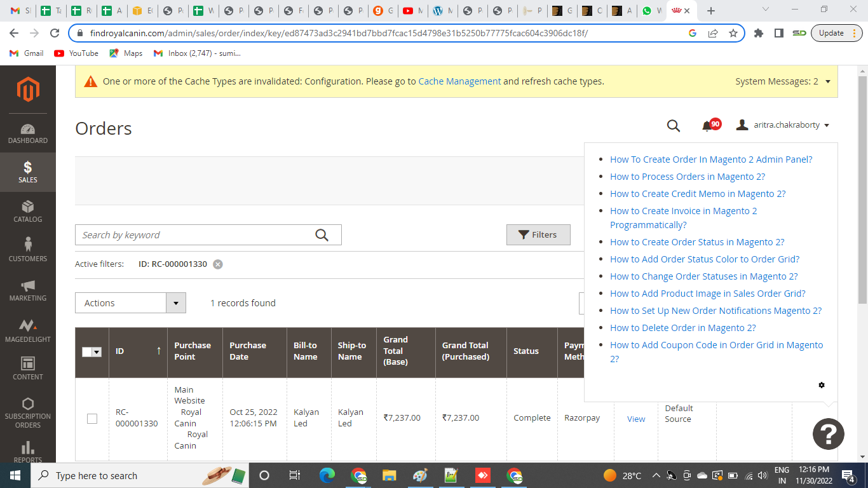The image size is (868, 488).
Task: Tick the checkbox for order RC-000001330
Action: (92, 419)
